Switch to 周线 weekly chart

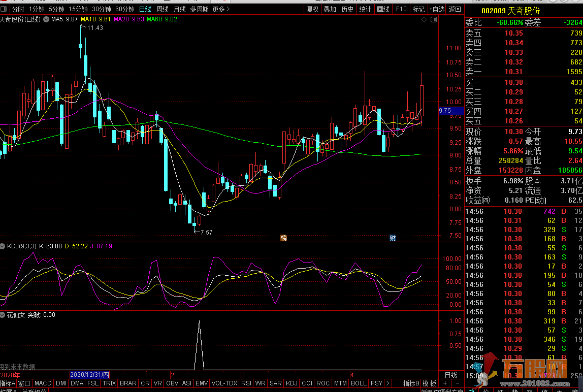click(x=163, y=9)
